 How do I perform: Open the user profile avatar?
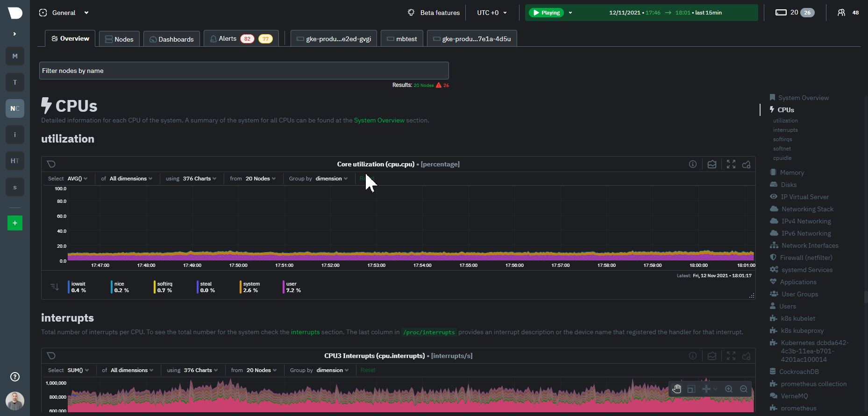point(15,401)
